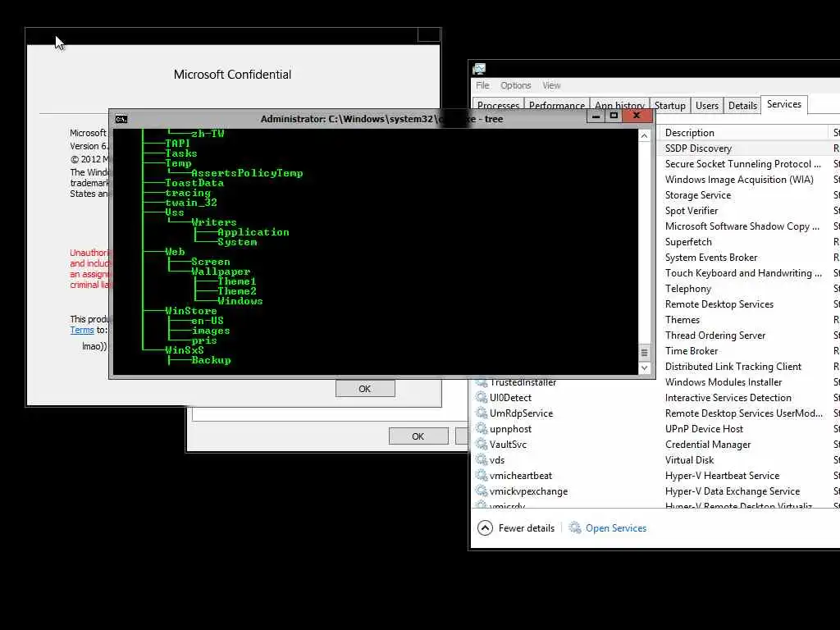Select the Spot Verifier row
This screenshot has width=840, height=630.
748,211
